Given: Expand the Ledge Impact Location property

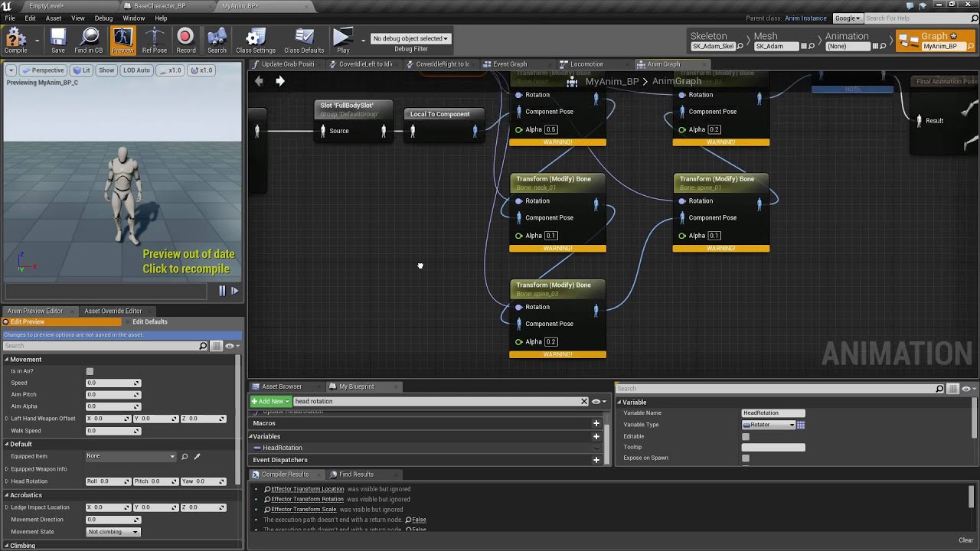Looking at the screenshot, I should tap(6, 507).
